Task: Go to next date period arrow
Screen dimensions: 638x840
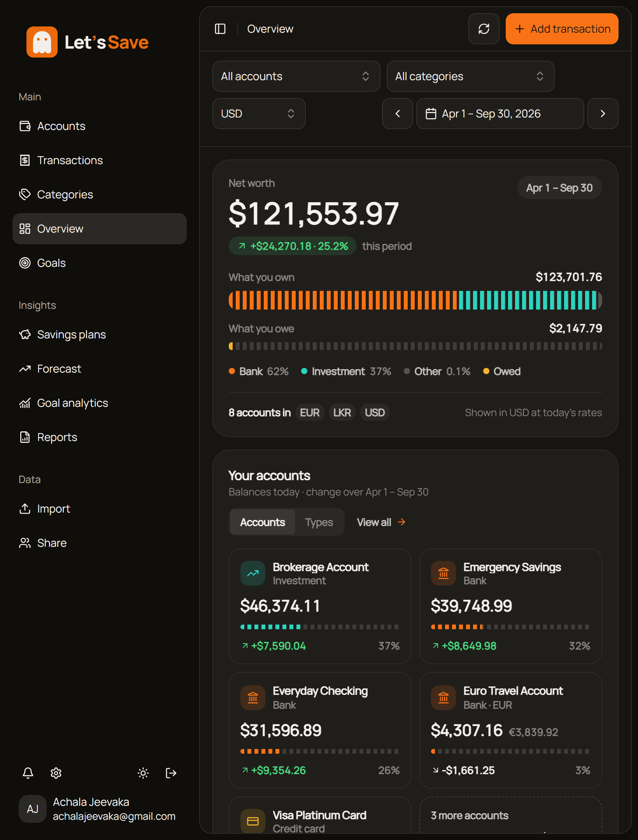Action: (603, 114)
